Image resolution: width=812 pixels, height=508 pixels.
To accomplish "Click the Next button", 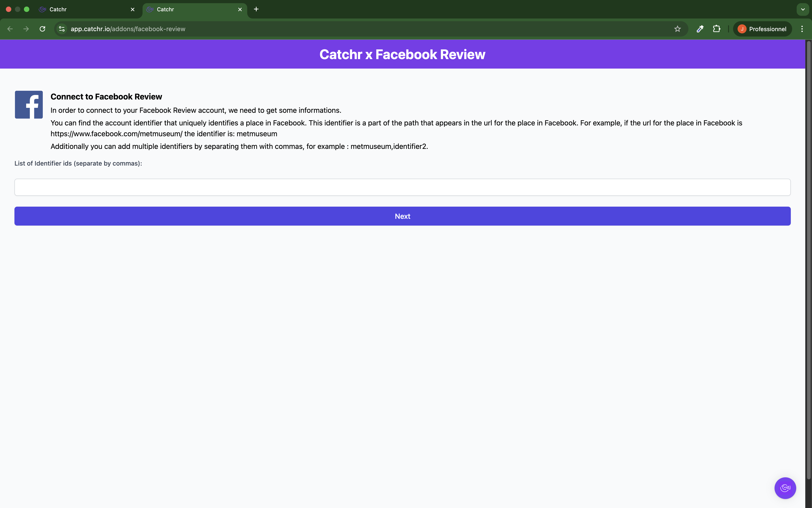I will coord(402,216).
